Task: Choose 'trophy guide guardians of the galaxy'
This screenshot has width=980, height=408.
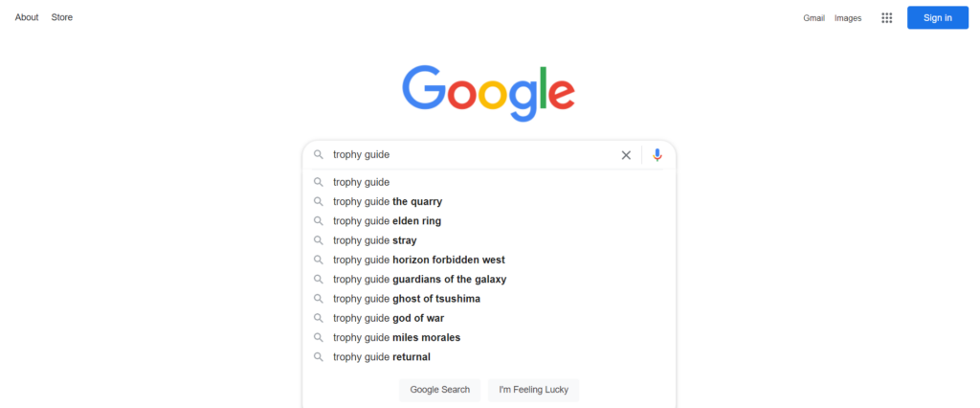Action: click(419, 280)
